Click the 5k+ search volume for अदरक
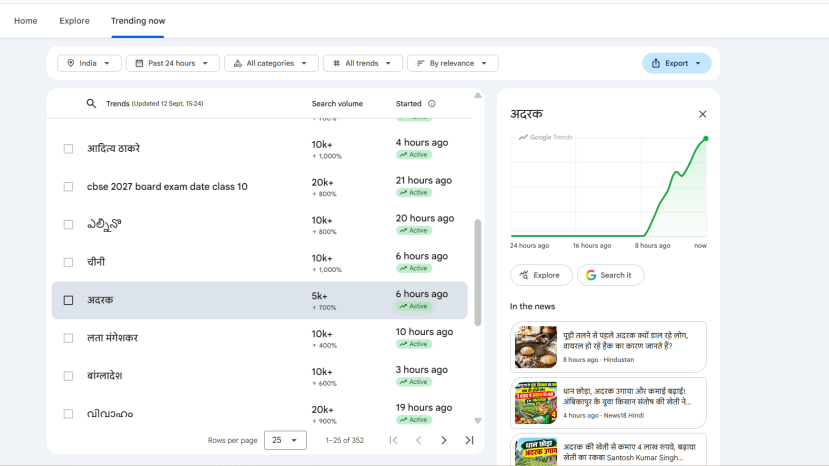 click(x=319, y=296)
